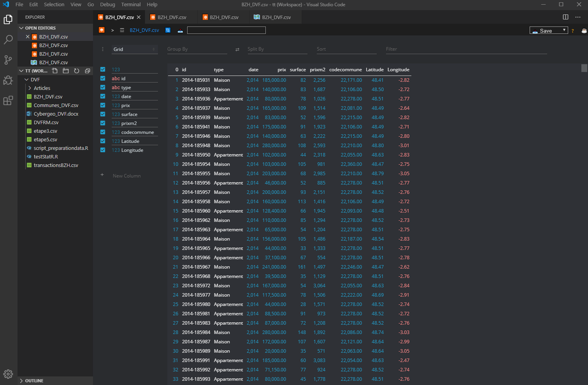Screen dimensions: 588x385
Task: Open Communes_DVF.csv in explorer
Action: (x=56, y=105)
